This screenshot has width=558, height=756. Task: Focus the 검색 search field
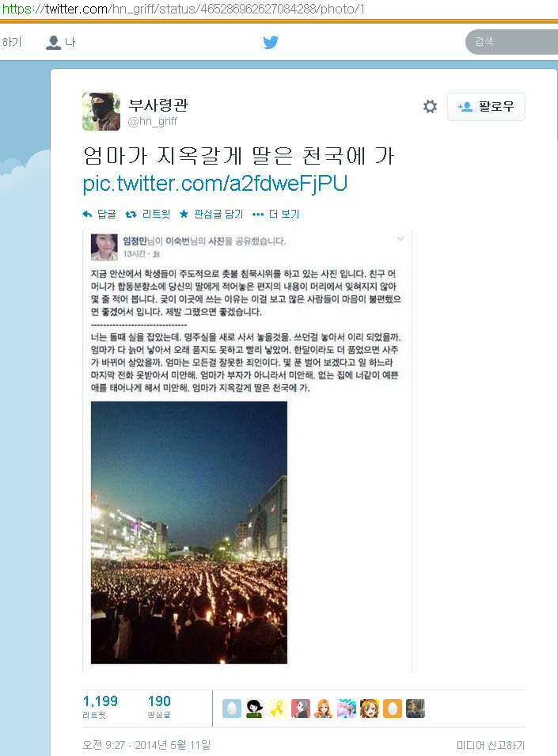click(512, 42)
